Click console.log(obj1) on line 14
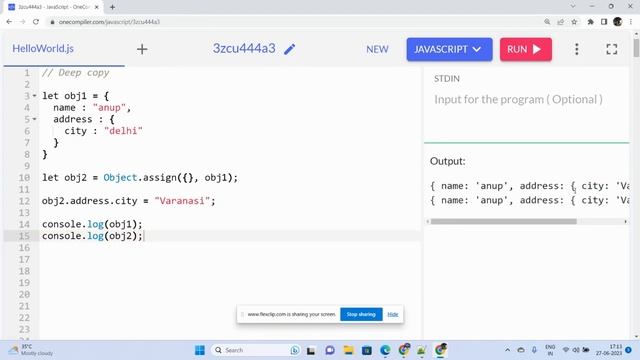640x360 pixels. (x=92, y=224)
